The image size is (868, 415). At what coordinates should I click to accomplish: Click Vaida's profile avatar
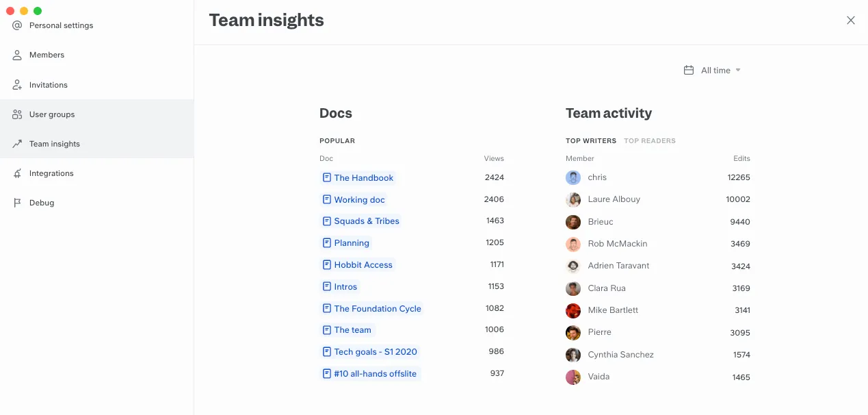pyautogui.click(x=573, y=377)
